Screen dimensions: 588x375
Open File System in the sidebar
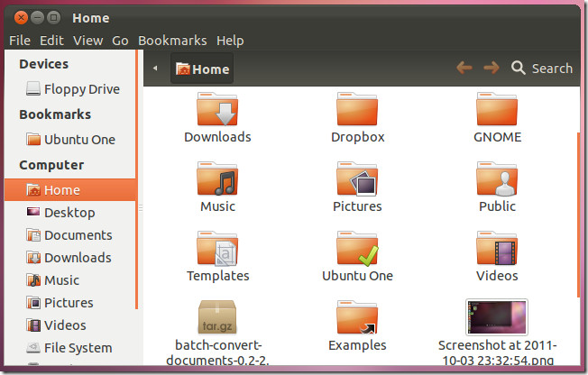[x=69, y=348]
